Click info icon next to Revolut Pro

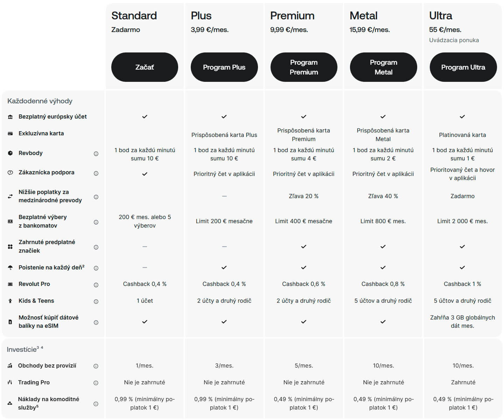click(96, 285)
